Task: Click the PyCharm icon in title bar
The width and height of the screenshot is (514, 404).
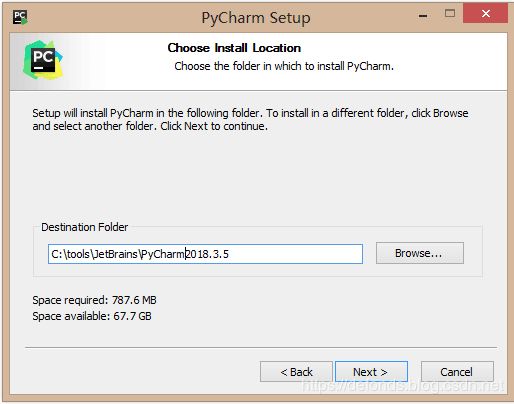Action: point(20,17)
